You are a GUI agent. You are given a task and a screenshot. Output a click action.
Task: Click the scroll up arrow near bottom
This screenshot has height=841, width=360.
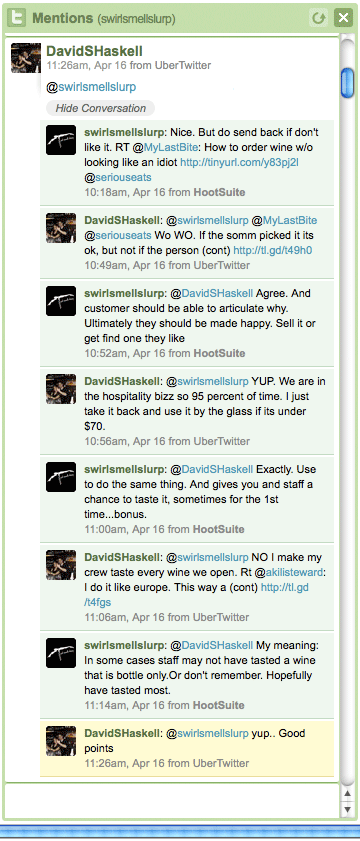(347, 792)
